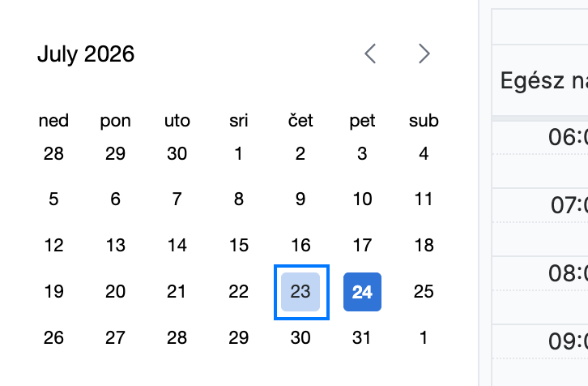Viewport: 588px width, 386px height.
Task: Click the 06:00 time slot row
Action: pyautogui.click(x=540, y=154)
